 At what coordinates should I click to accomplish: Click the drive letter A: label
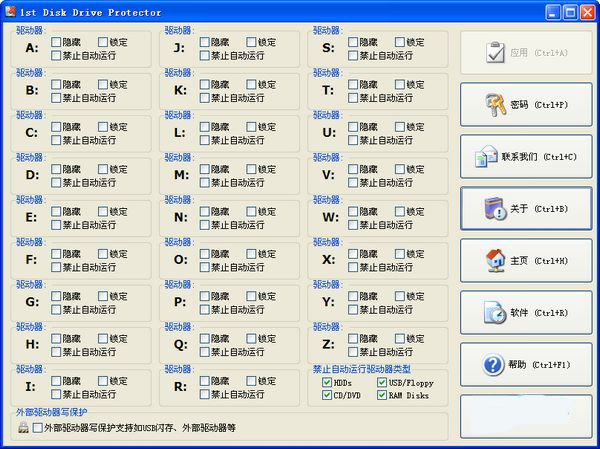coord(32,48)
